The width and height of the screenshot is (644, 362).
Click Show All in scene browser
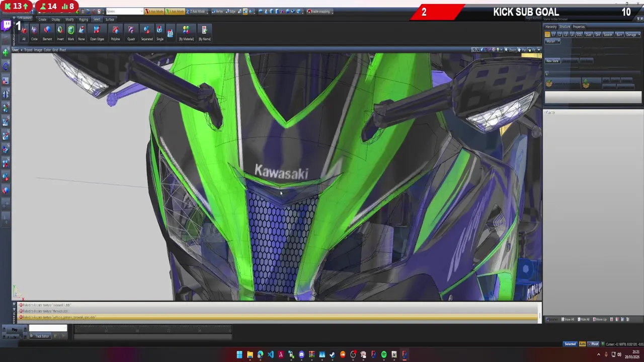point(568,319)
